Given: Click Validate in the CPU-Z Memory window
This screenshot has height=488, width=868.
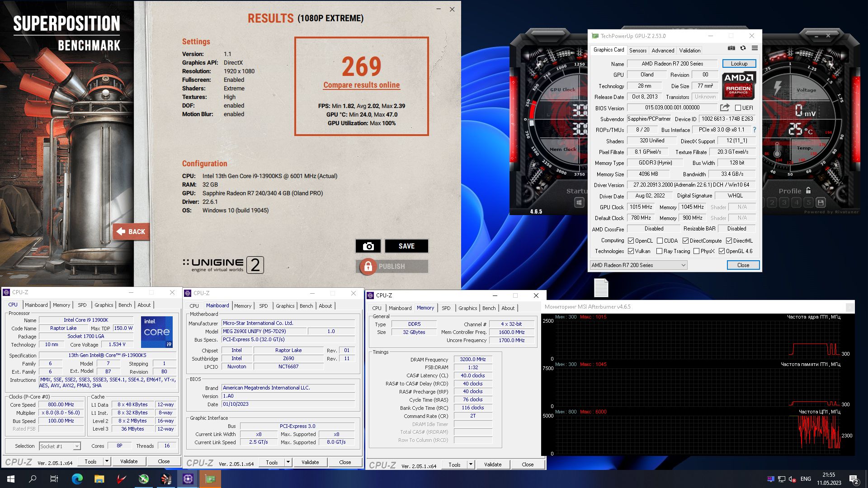Looking at the screenshot, I should [492, 465].
